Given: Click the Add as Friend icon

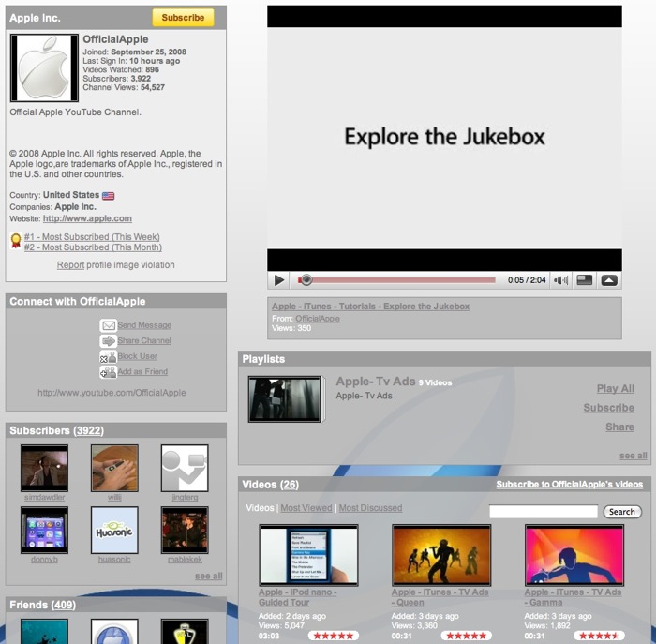Looking at the screenshot, I should (x=108, y=371).
